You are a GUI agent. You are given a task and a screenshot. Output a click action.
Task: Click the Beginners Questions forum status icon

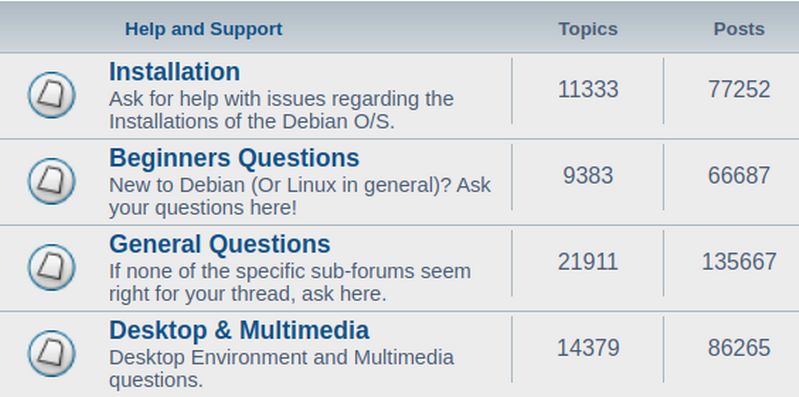point(51,181)
